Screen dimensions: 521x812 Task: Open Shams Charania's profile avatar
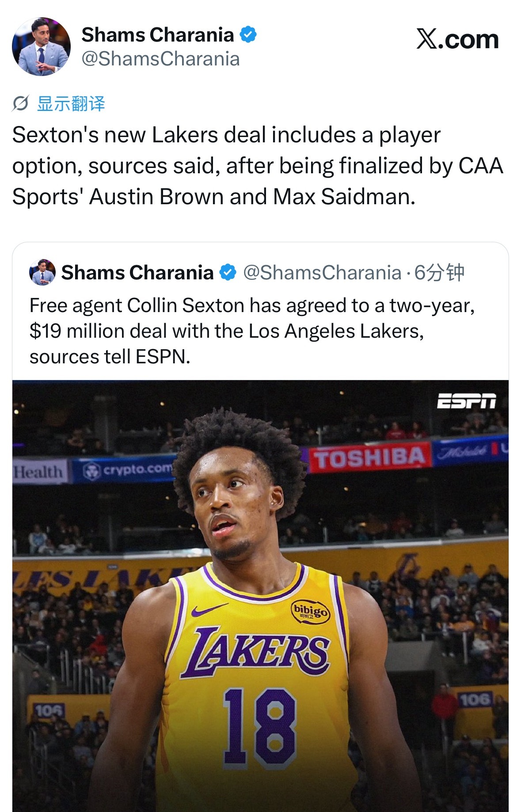point(41,47)
